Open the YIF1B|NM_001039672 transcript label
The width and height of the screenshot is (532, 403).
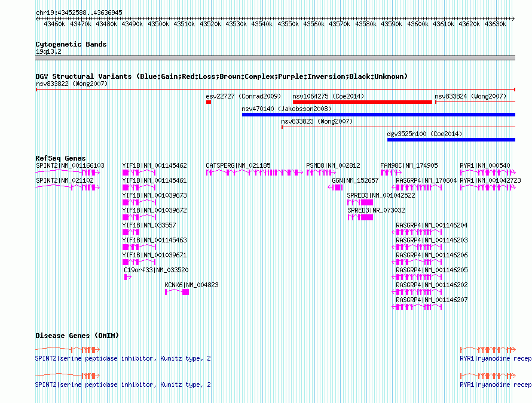pos(155,210)
